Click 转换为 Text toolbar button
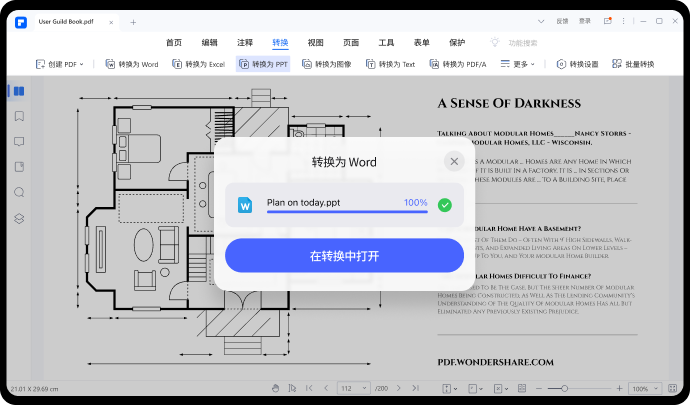 390,64
